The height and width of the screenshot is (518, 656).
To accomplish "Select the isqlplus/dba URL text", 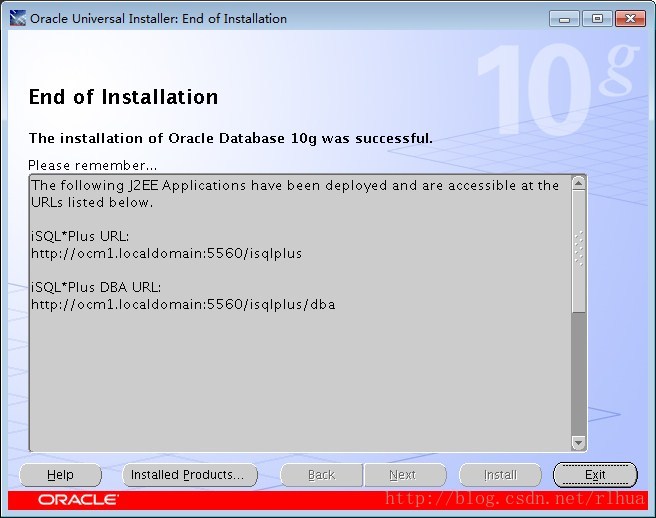I will pos(183,304).
